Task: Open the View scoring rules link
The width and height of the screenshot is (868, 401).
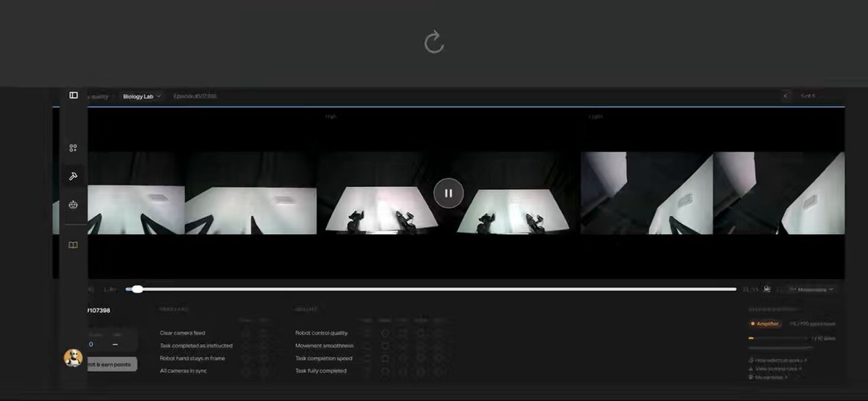Action: click(x=779, y=368)
